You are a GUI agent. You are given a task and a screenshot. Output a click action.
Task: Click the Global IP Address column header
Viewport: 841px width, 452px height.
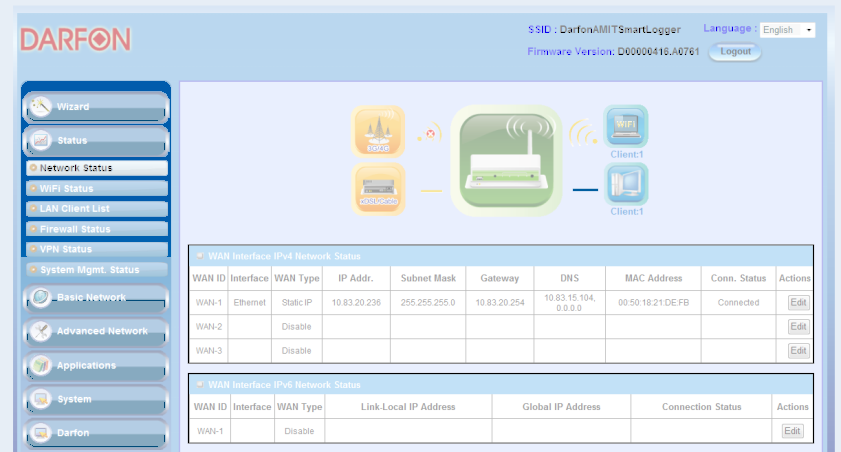(562, 407)
